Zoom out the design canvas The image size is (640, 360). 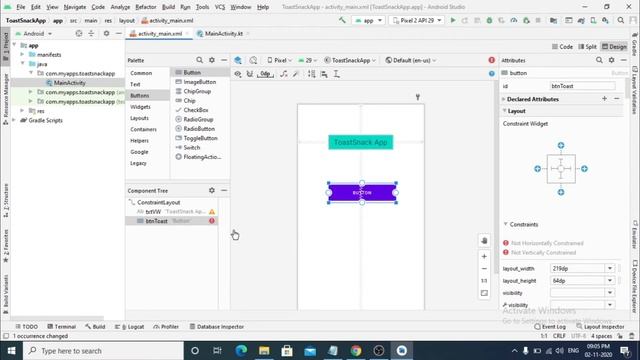(x=484, y=269)
